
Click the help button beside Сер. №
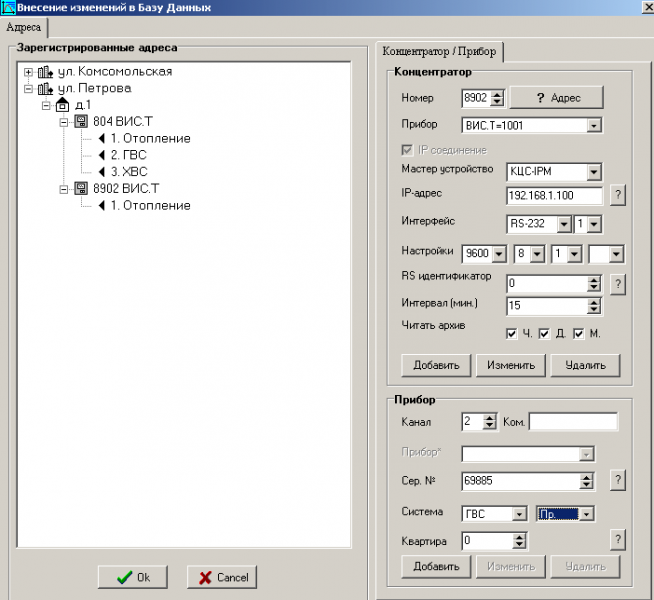click(618, 480)
